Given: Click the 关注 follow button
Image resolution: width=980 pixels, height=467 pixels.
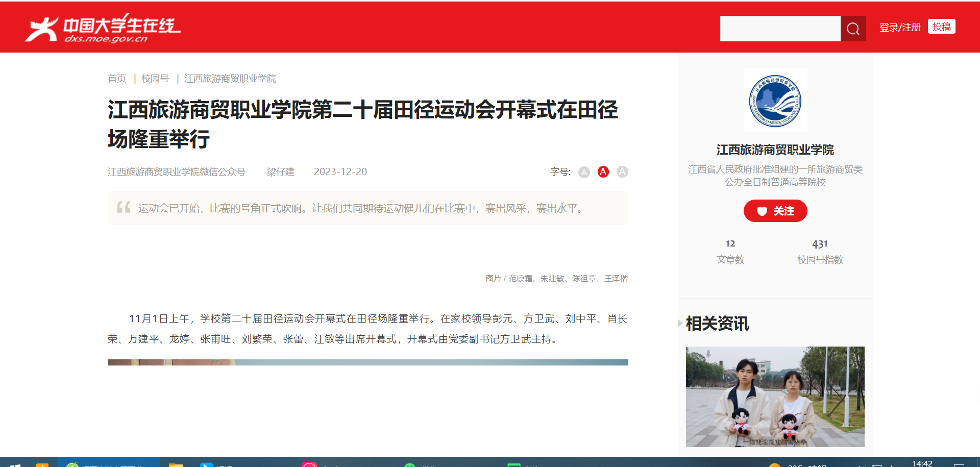Looking at the screenshot, I should pyautogui.click(x=775, y=211).
